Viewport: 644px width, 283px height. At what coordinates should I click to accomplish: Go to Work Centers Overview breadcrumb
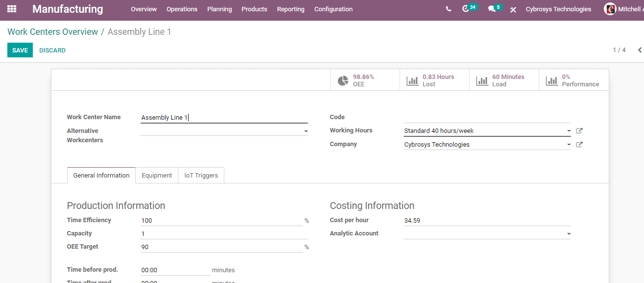click(x=53, y=32)
